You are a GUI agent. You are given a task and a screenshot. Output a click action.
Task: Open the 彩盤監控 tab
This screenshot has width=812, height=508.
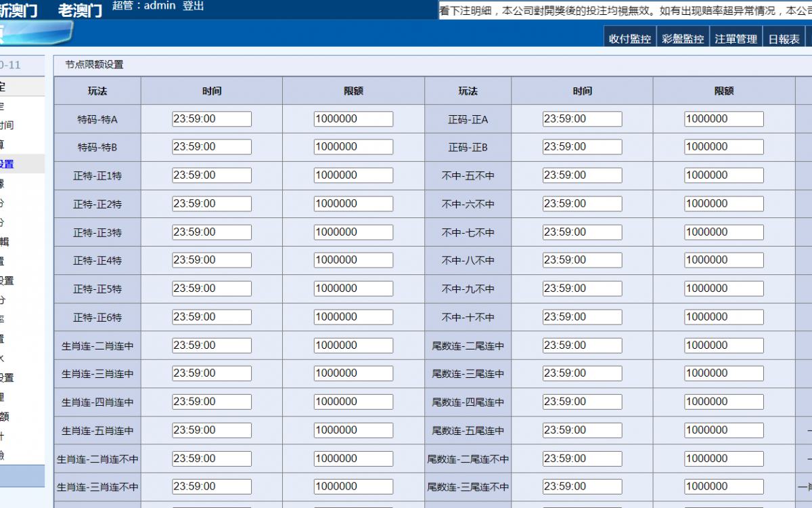(683, 39)
